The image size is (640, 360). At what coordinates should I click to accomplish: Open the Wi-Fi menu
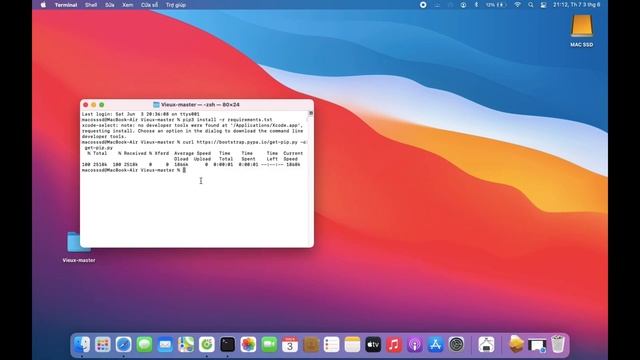(x=518, y=5)
